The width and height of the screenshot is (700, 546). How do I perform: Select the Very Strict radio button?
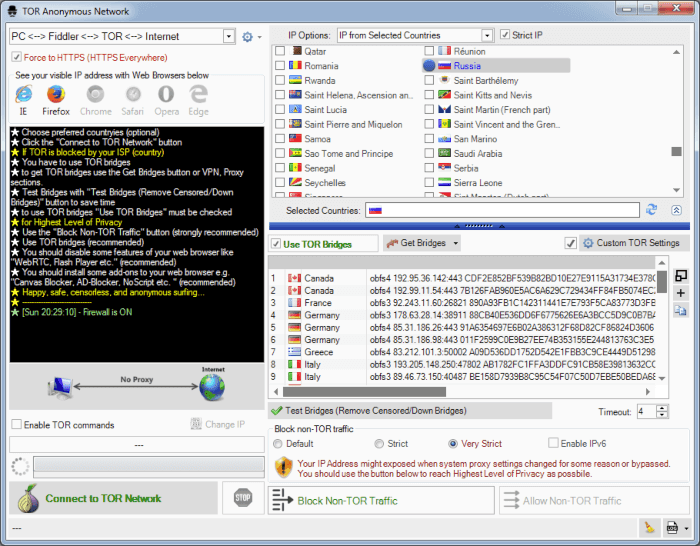pos(453,444)
